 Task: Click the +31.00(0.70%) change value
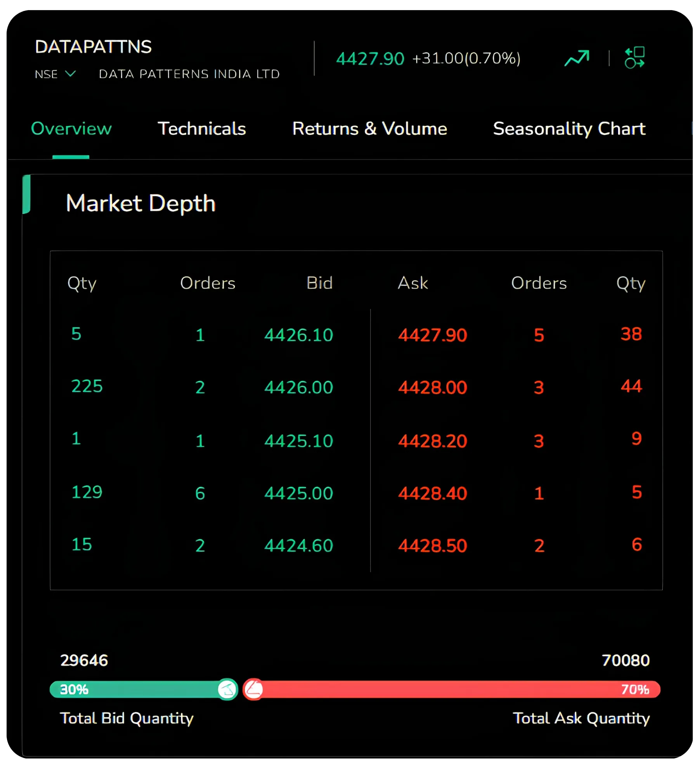point(466,58)
